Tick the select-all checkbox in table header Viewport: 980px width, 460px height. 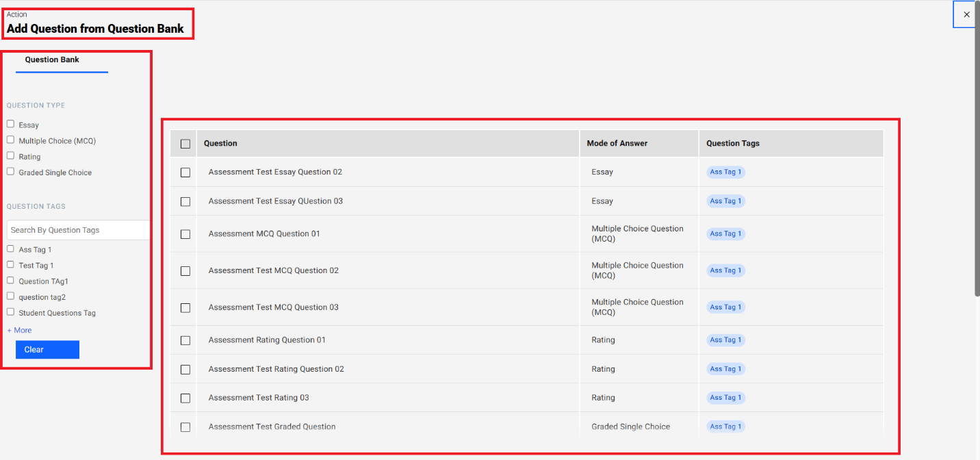185,144
